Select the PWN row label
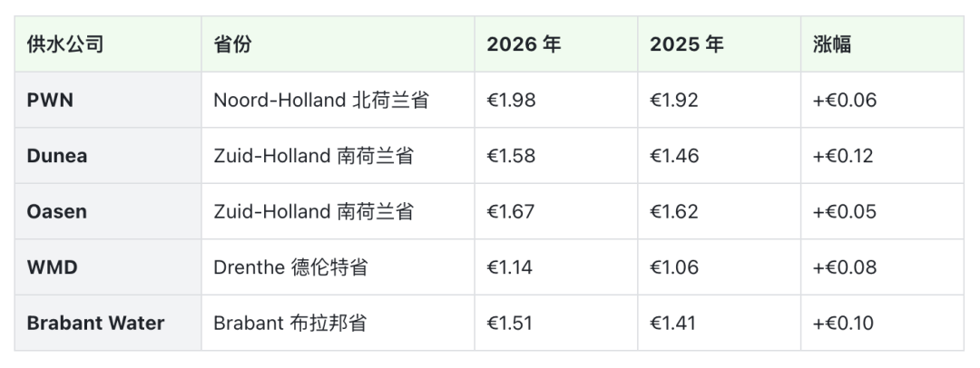Screen dimensions: 980x368 point(50,100)
